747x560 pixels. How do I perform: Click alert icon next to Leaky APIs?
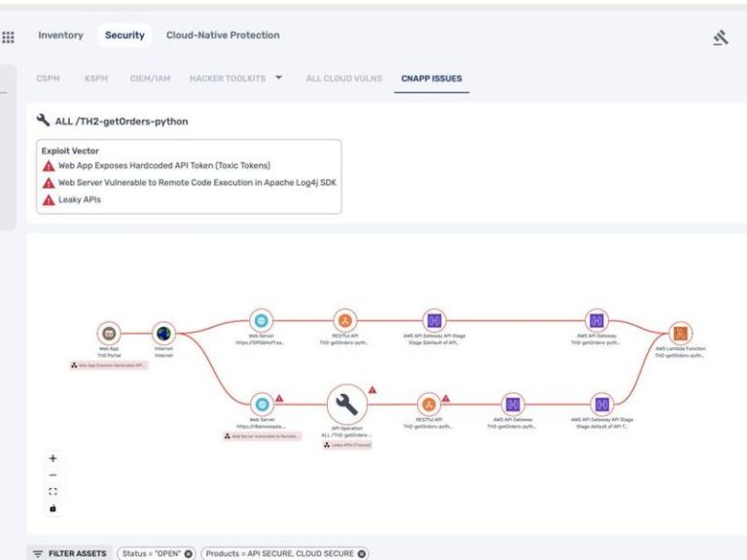pyautogui.click(x=49, y=200)
